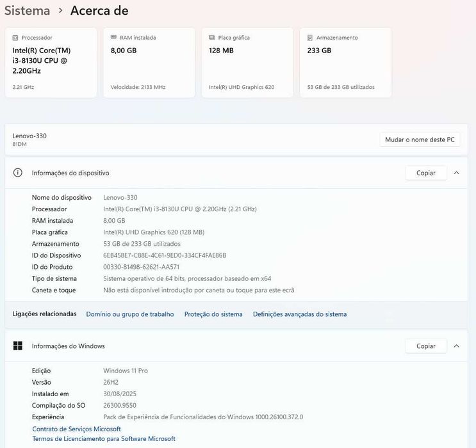The image size is (476, 448).
Task: Click the Windows 11 Pro edition value
Action: coord(126,371)
